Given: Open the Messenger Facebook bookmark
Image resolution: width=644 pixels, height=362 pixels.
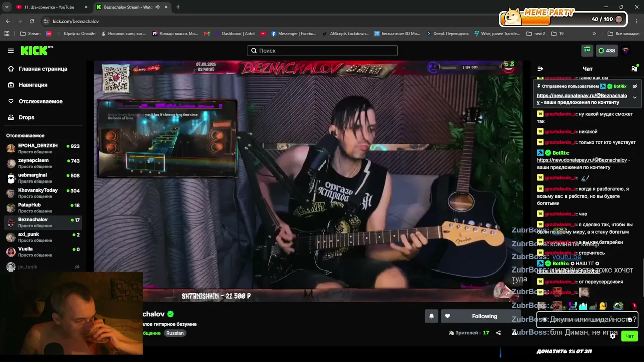Looking at the screenshot, I should click(294, 34).
